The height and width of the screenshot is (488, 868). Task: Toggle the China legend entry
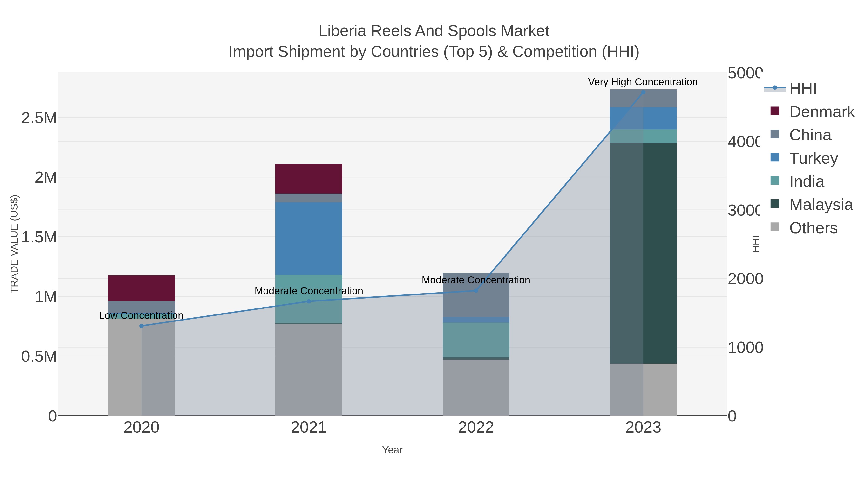coord(800,135)
